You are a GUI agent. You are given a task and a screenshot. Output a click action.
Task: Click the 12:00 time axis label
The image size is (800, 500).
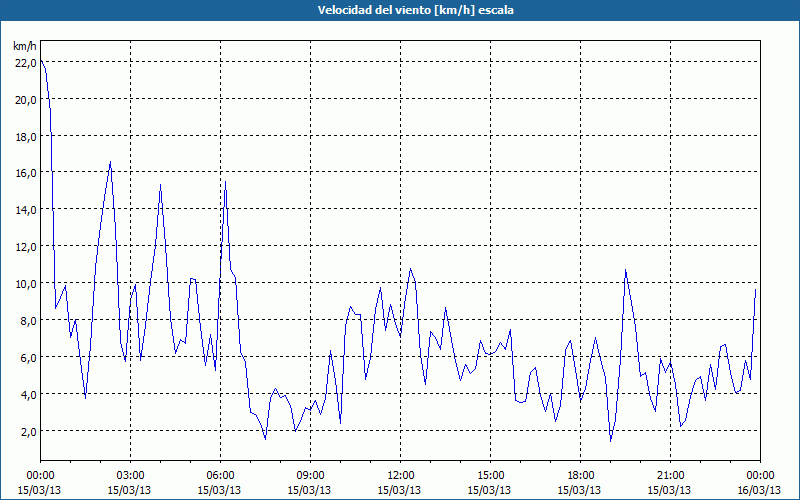tap(401, 476)
